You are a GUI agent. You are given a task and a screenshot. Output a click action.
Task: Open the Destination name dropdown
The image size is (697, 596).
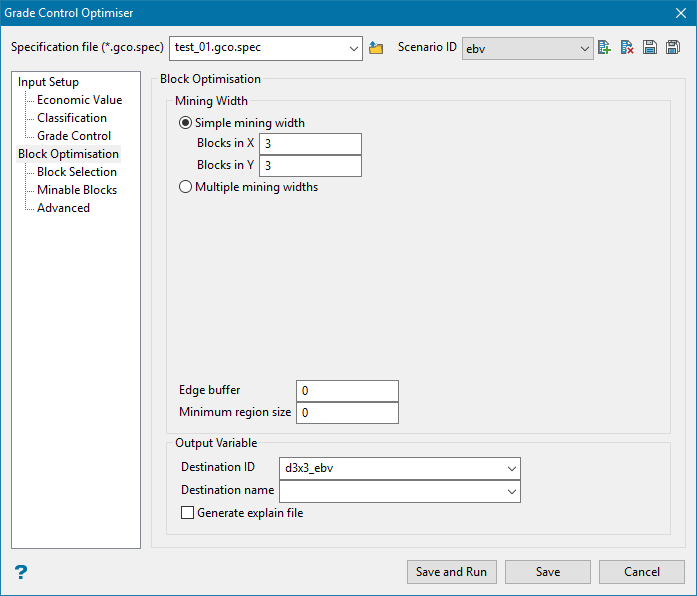[x=512, y=491]
